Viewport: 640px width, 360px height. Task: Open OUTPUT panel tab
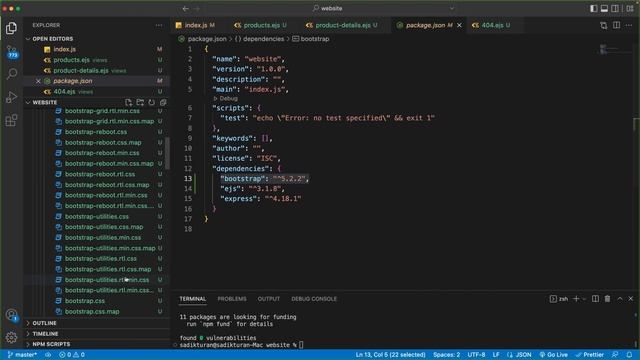(x=269, y=299)
